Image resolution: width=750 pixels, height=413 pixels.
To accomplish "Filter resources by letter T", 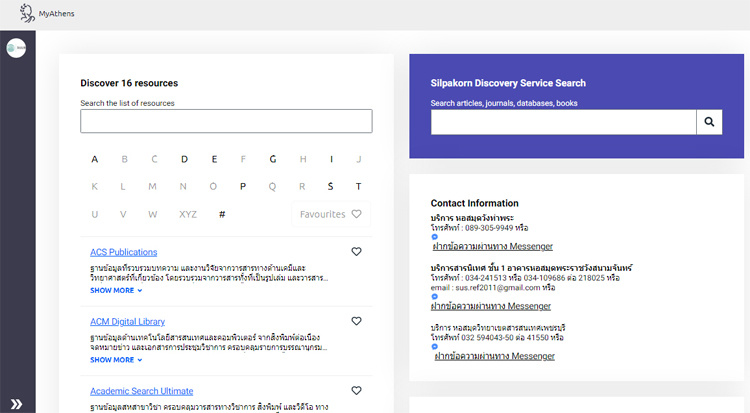I will pyautogui.click(x=358, y=186).
